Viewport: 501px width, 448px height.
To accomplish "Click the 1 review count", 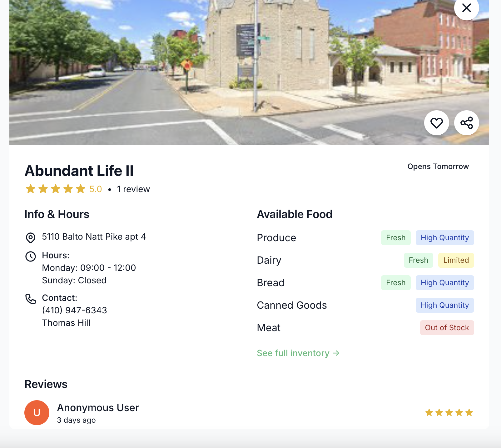I will pyautogui.click(x=133, y=189).
